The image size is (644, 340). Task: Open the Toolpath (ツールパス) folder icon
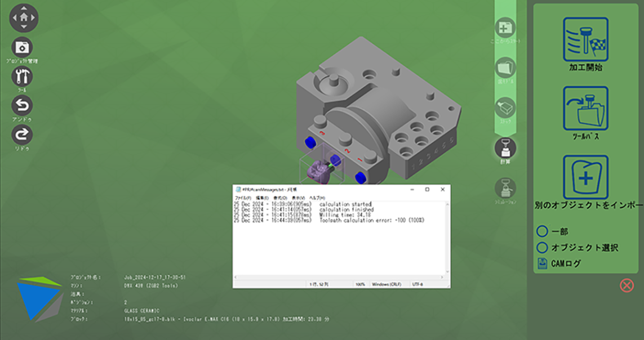585,108
